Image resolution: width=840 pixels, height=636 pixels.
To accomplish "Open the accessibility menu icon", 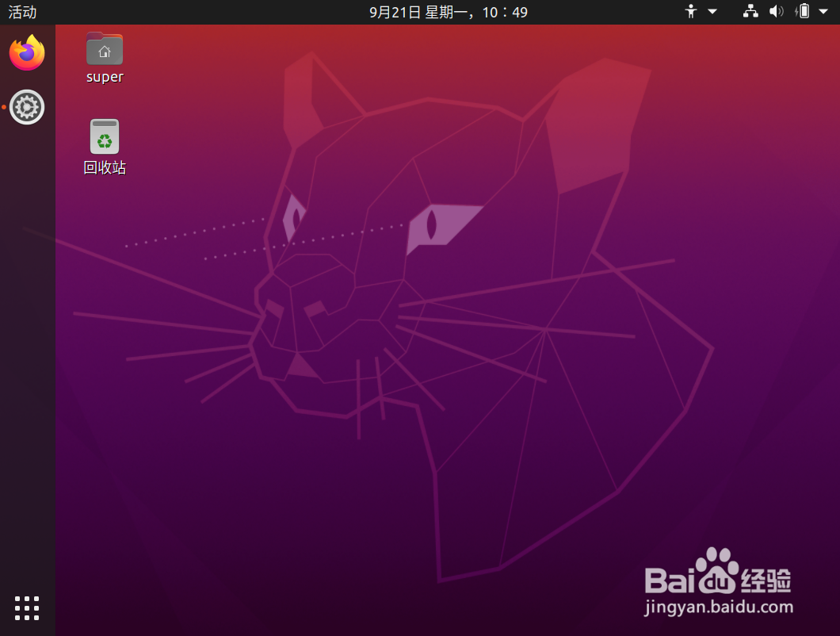I will point(691,11).
